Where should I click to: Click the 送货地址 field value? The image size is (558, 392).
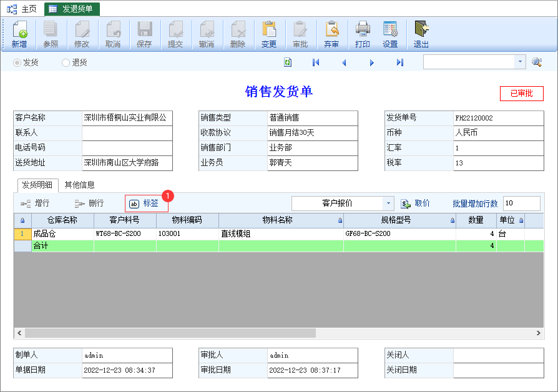pos(127,163)
